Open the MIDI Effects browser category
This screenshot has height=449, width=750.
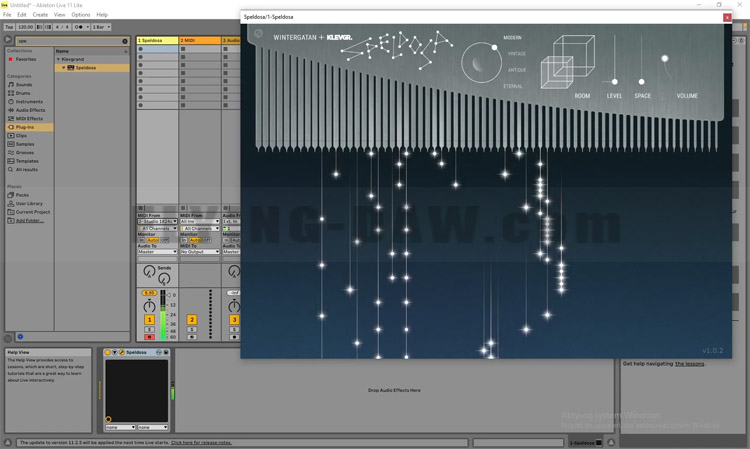29,119
